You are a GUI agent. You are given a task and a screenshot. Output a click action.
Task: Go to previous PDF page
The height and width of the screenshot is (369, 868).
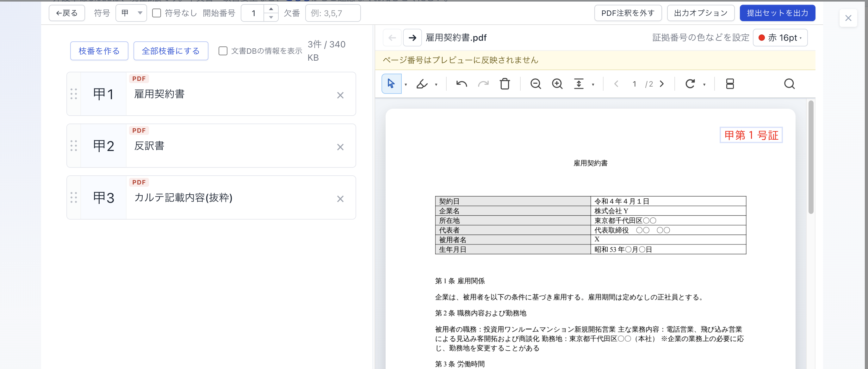coord(616,83)
